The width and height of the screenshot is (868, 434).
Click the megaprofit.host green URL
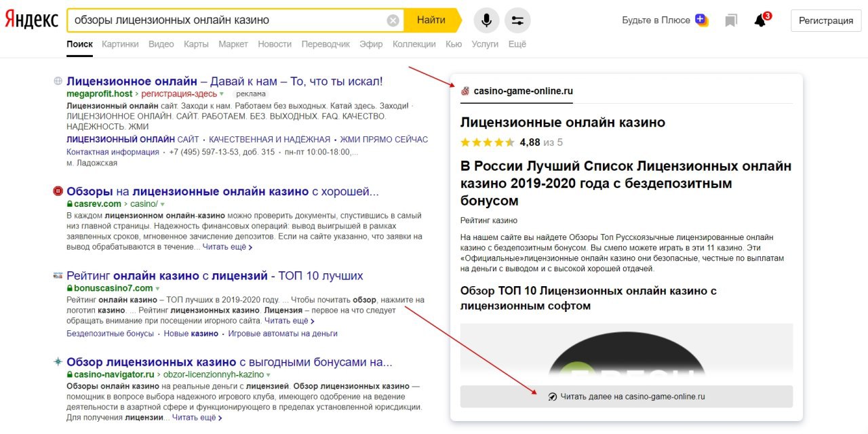point(100,94)
